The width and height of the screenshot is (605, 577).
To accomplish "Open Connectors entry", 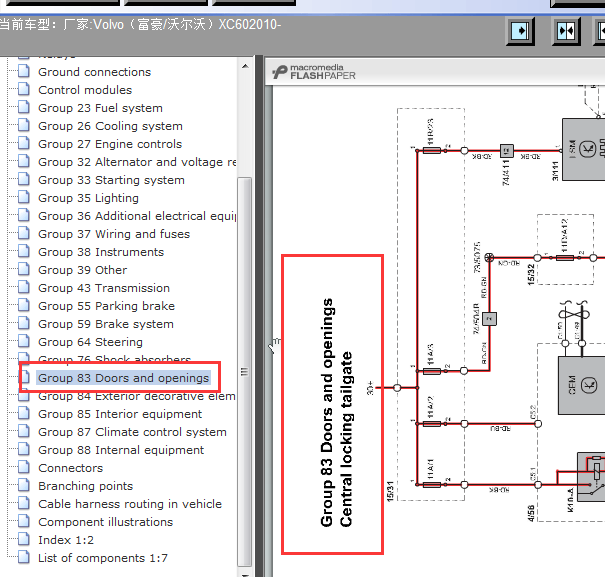I will [71, 468].
